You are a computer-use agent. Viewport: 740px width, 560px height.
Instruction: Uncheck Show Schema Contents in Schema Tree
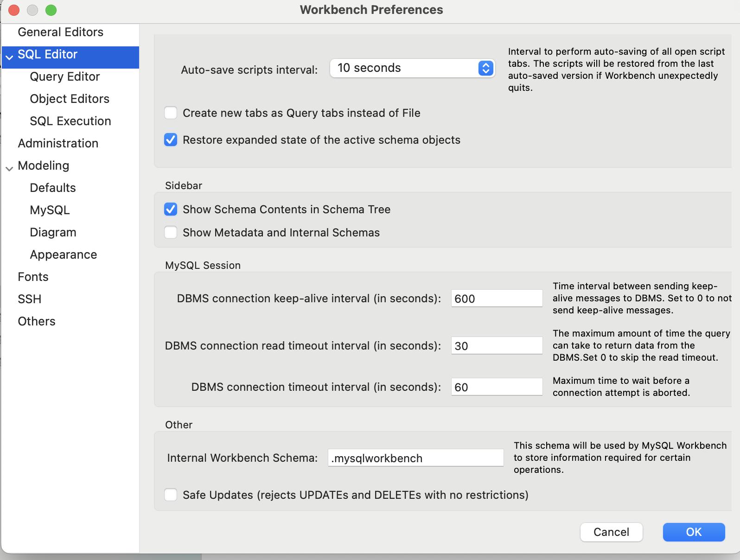click(171, 209)
